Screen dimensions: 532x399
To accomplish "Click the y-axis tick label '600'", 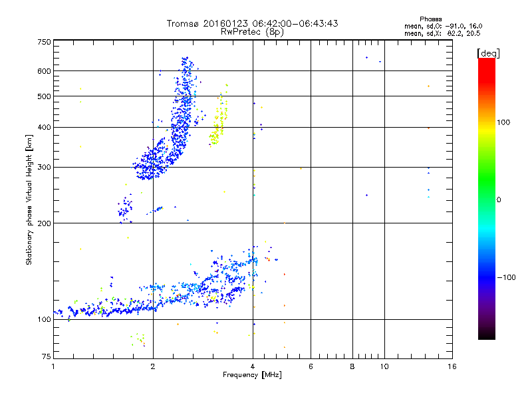I will (x=44, y=71).
